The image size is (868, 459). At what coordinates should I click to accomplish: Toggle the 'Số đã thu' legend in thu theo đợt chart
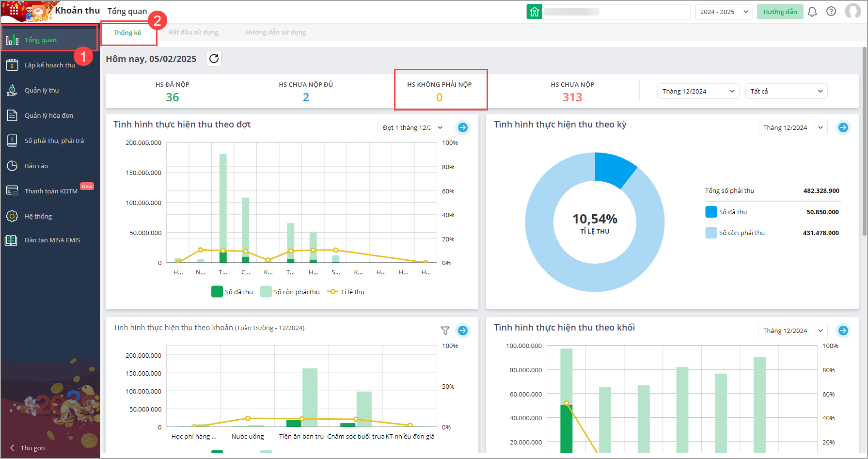click(x=233, y=292)
